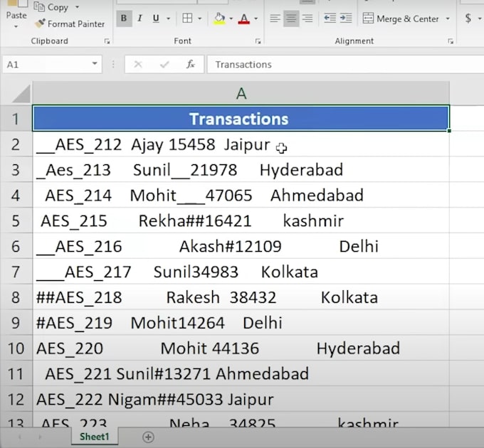484x448 pixels.
Task: Select row 10 header
Action: point(16,348)
